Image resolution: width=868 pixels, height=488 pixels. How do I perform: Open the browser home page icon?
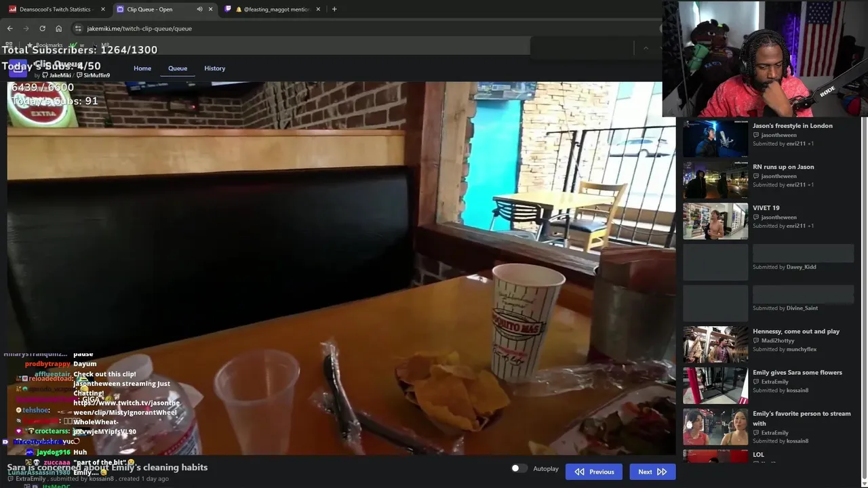[58, 28]
